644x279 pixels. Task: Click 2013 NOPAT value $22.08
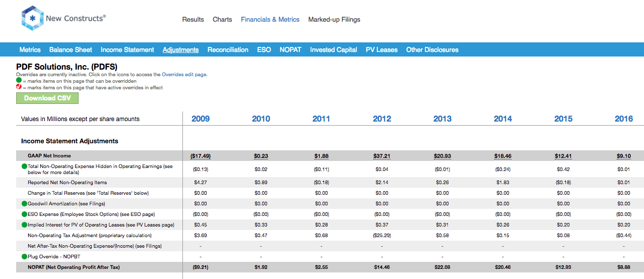(442, 267)
